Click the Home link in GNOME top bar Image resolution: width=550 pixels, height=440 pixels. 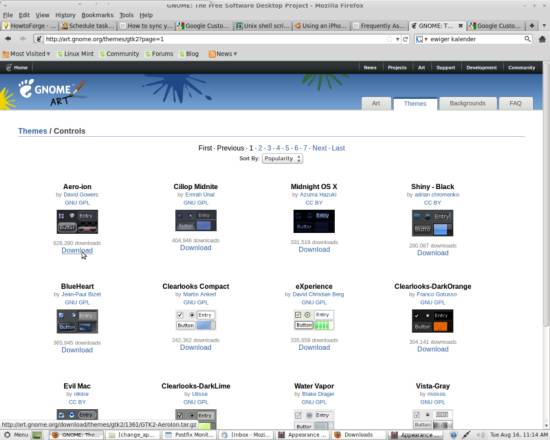click(x=17, y=67)
